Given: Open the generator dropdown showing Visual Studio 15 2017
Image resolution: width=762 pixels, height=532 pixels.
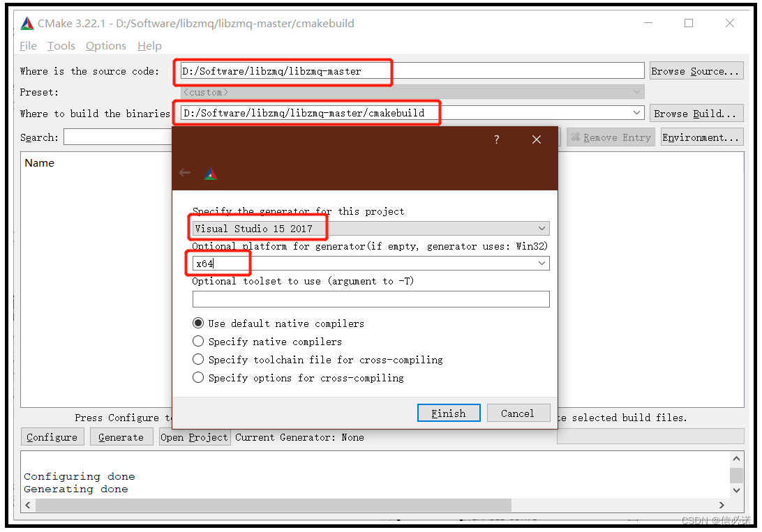Looking at the screenshot, I should (x=542, y=228).
